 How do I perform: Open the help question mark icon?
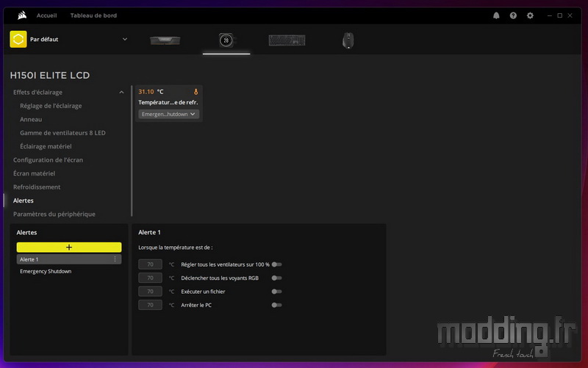coord(513,15)
